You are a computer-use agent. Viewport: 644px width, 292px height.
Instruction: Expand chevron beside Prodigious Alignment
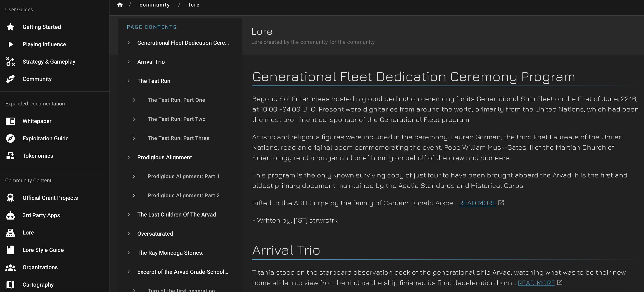click(x=128, y=157)
